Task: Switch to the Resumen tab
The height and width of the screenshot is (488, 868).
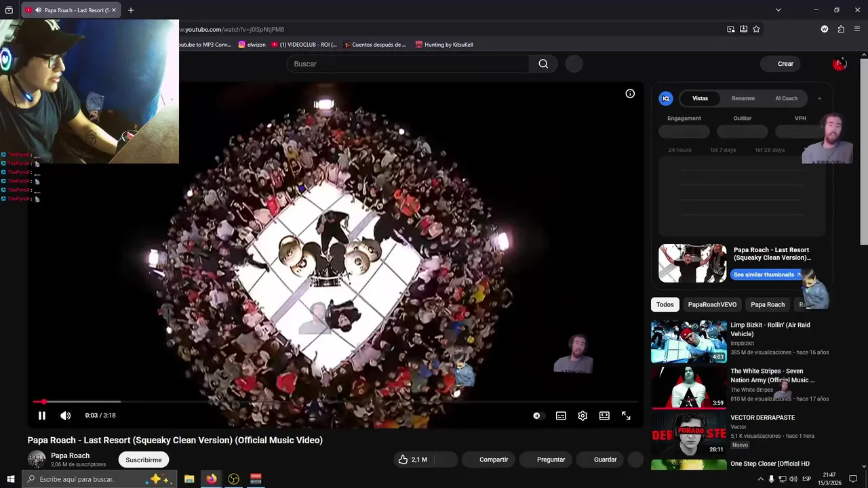Action: point(743,98)
